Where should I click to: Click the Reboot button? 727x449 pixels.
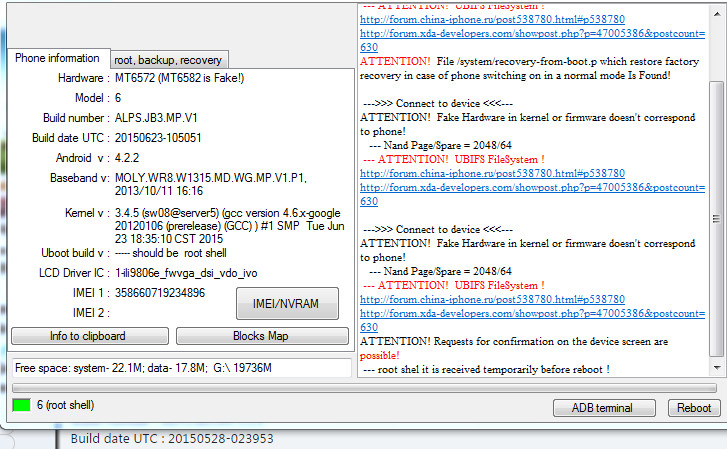point(694,407)
